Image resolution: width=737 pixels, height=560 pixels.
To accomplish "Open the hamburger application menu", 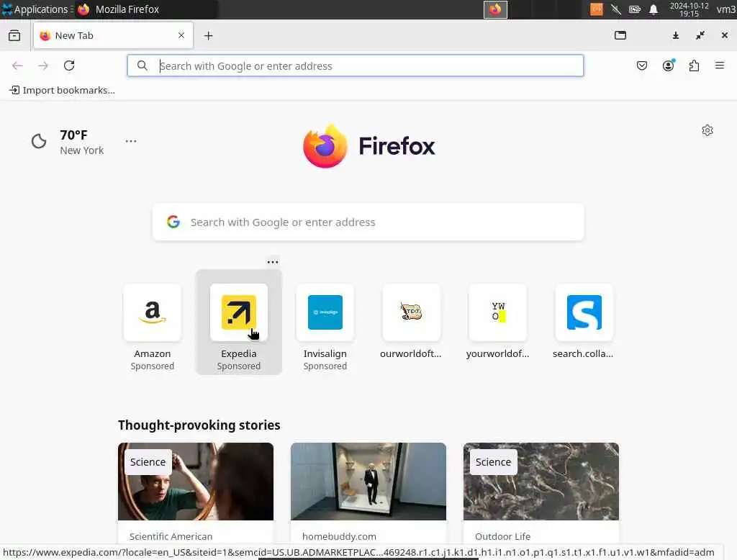I will coord(720,66).
